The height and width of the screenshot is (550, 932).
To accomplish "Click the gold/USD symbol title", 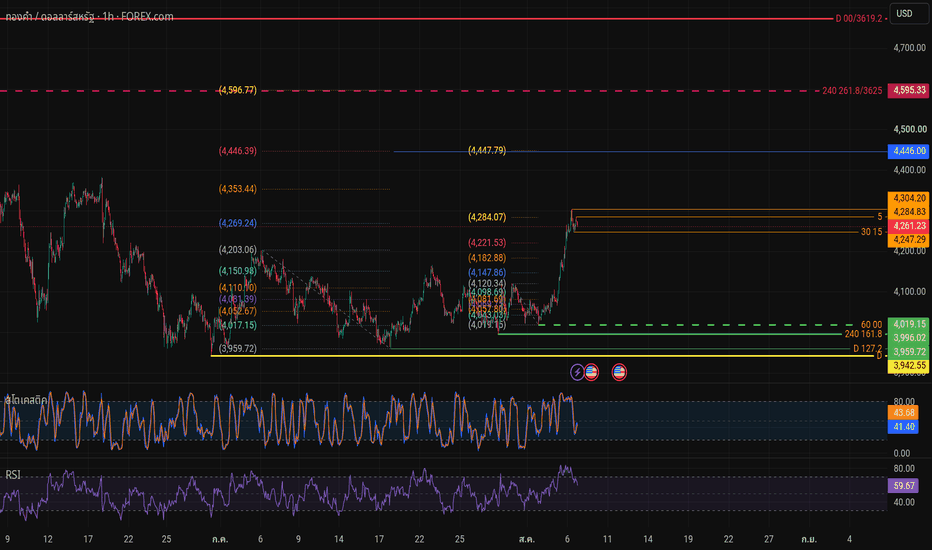I will point(89,17).
